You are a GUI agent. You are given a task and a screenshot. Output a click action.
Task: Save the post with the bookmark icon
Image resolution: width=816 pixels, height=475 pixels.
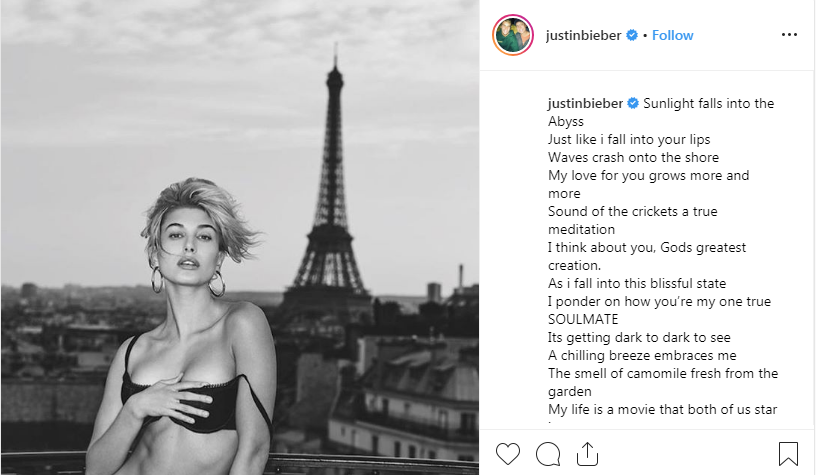pos(788,454)
